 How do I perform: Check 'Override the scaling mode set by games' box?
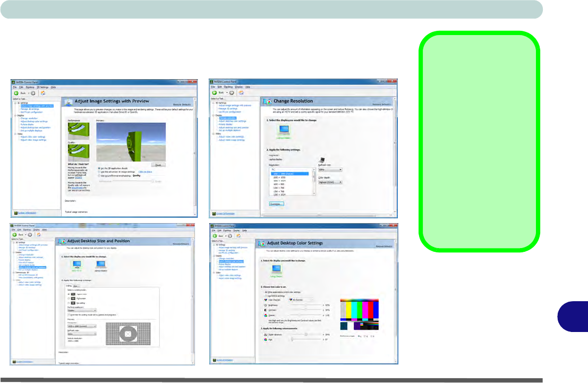69,315
